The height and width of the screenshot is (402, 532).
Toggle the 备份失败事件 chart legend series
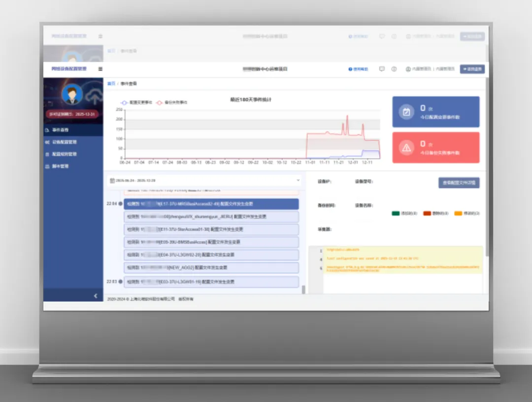pos(172,102)
